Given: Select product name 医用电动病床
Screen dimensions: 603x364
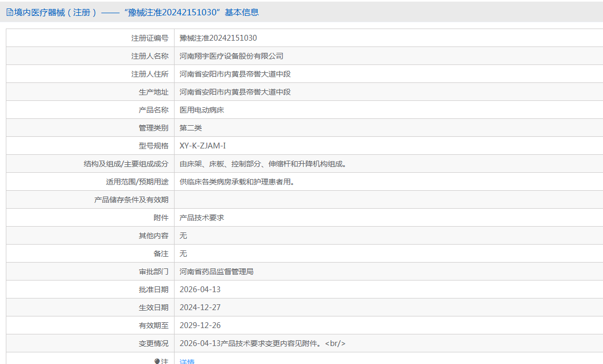Looking at the screenshot, I should pos(202,110).
